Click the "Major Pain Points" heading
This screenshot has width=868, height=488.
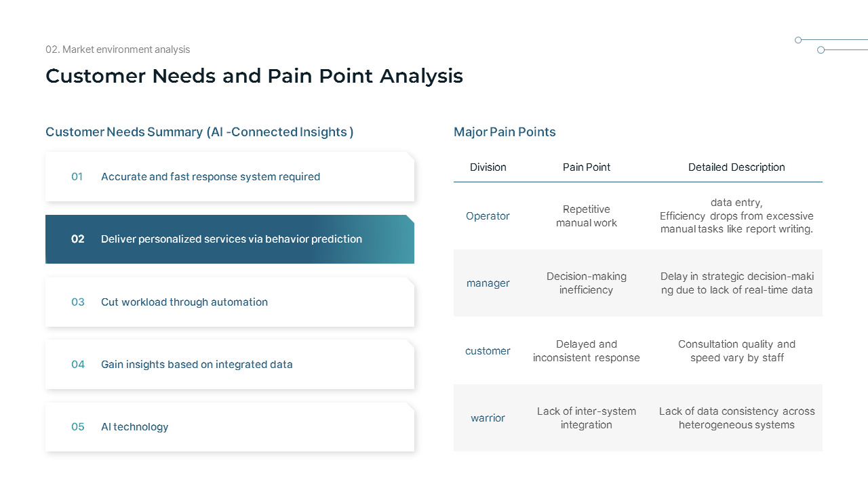(x=505, y=132)
